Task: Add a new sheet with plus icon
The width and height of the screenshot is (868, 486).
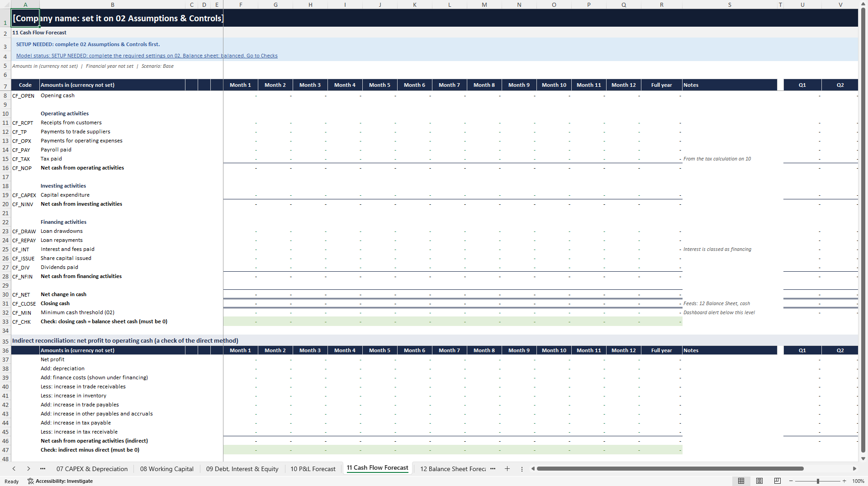Action: 507,469
